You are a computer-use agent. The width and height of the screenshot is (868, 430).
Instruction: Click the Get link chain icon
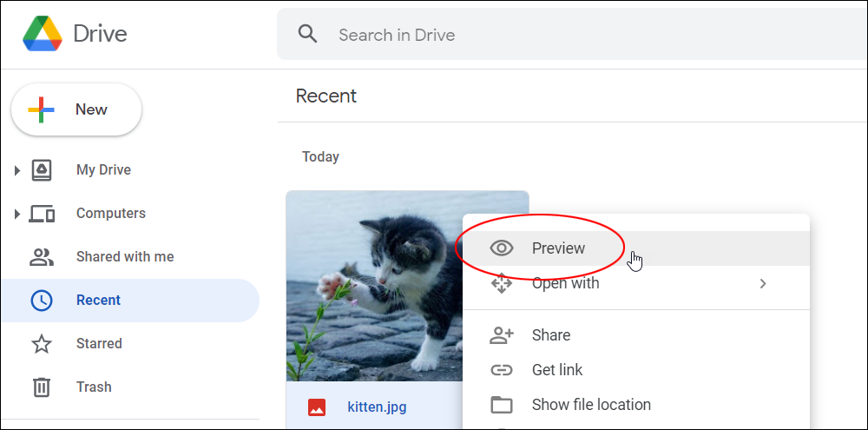tap(502, 369)
